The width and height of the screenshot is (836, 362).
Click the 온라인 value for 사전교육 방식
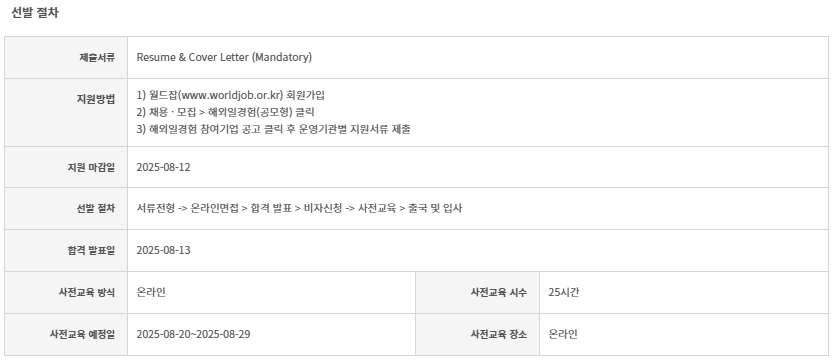tap(151, 292)
